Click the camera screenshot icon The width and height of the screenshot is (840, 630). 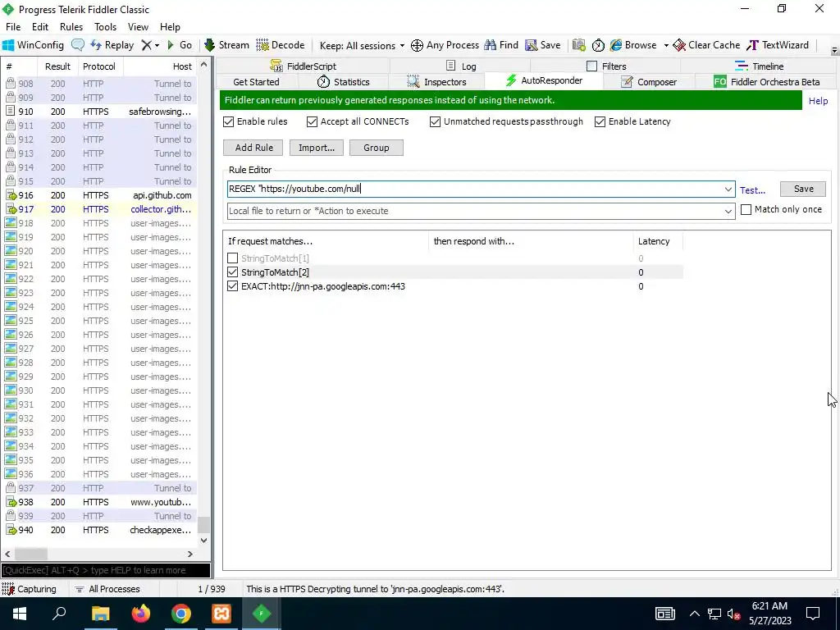click(x=578, y=45)
